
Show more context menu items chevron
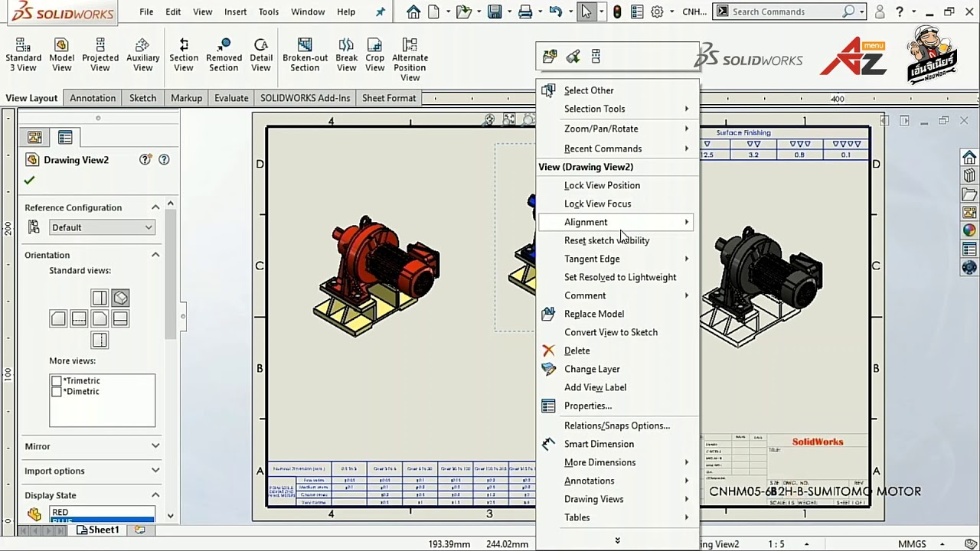[x=617, y=540]
